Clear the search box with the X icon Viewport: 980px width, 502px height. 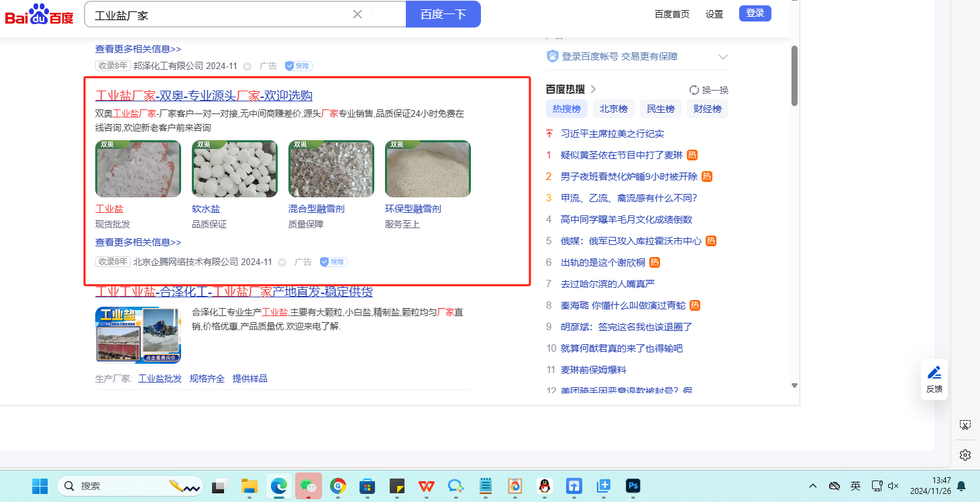tap(358, 15)
